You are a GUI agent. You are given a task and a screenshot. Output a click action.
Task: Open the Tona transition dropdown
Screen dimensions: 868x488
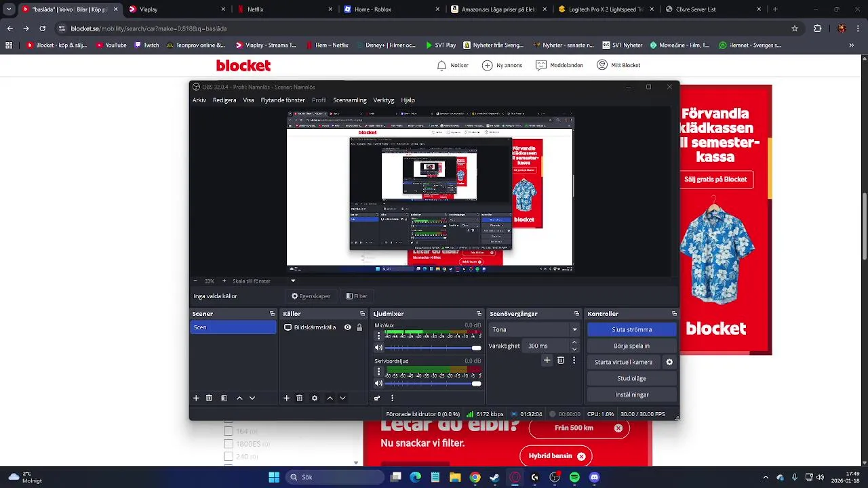[x=534, y=329]
